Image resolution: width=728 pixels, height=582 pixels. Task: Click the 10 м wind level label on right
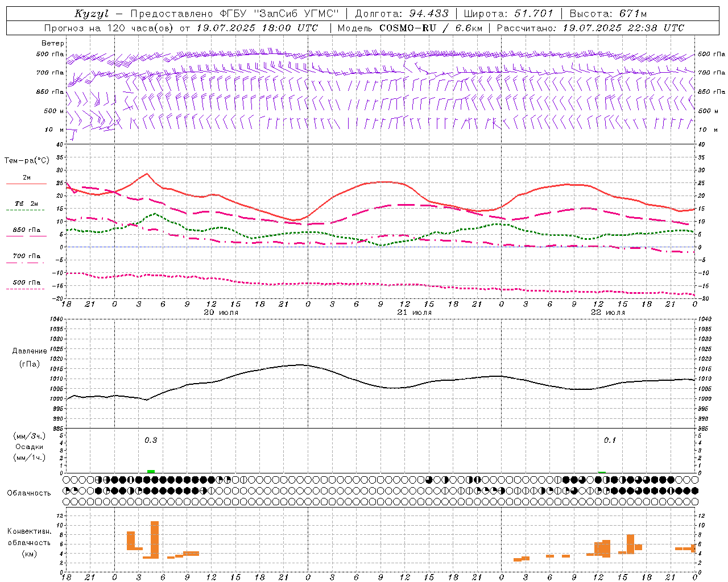708,130
